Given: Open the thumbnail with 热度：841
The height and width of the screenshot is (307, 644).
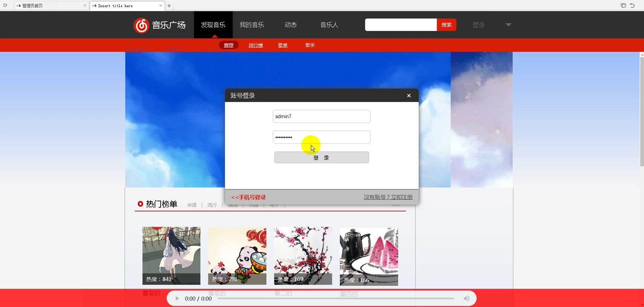Looking at the screenshot, I should 171,256.
